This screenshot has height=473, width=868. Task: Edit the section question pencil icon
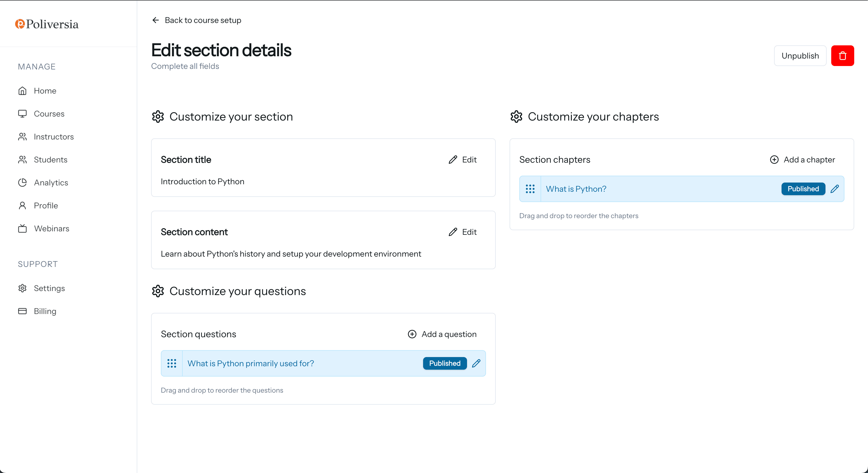click(476, 363)
